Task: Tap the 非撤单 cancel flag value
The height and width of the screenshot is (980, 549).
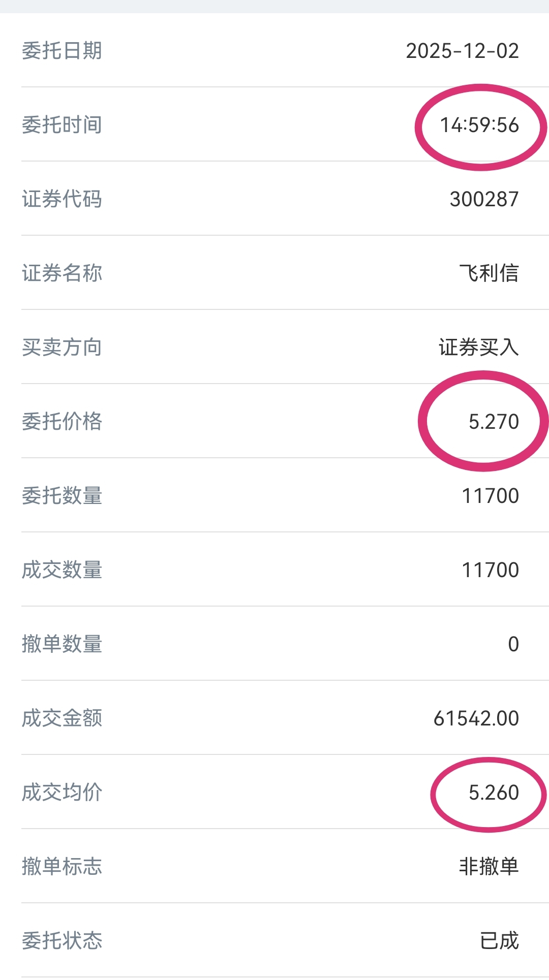Action: pos(489,867)
